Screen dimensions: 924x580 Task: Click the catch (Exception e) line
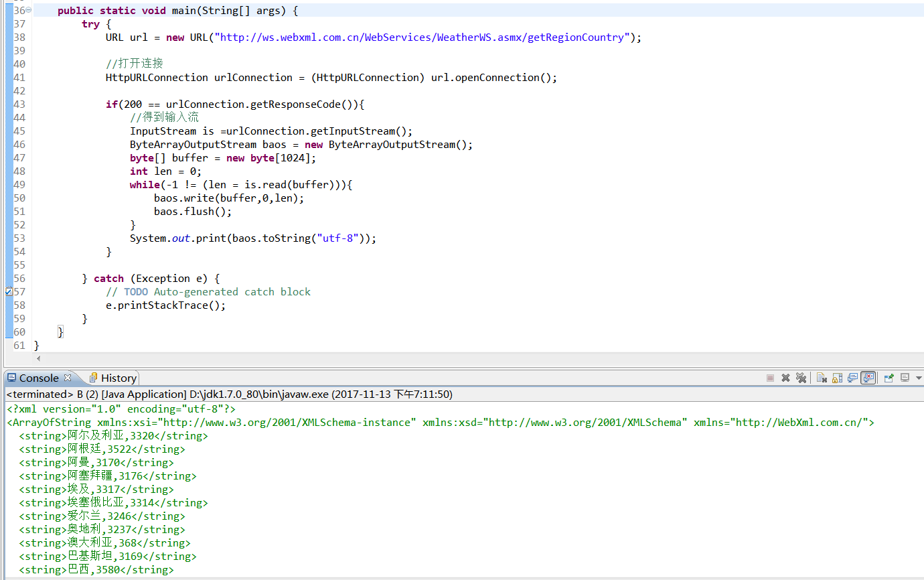[x=151, y=279]
